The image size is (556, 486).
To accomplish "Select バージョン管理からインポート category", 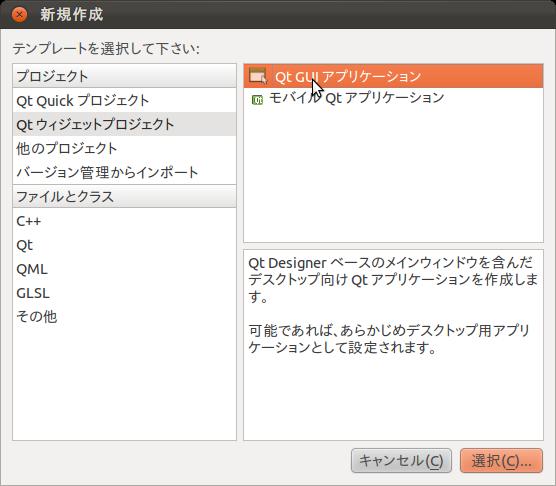I will point(124,172).
